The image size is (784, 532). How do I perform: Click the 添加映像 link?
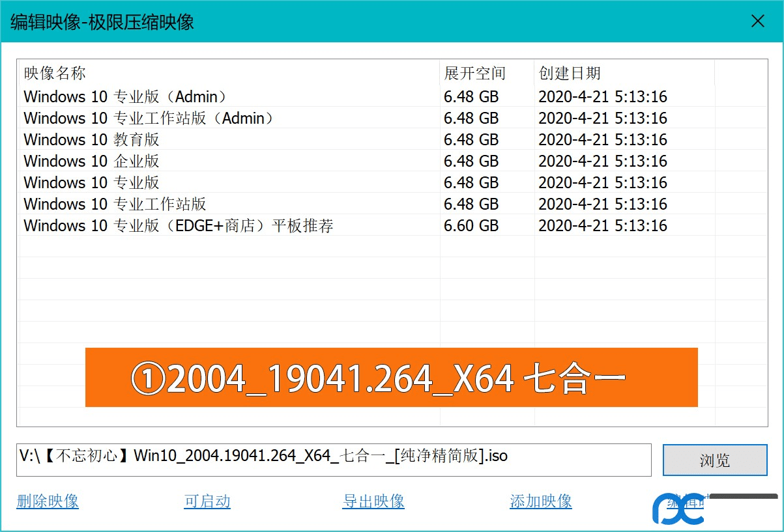pyautogui.click(x=541, y=501)
